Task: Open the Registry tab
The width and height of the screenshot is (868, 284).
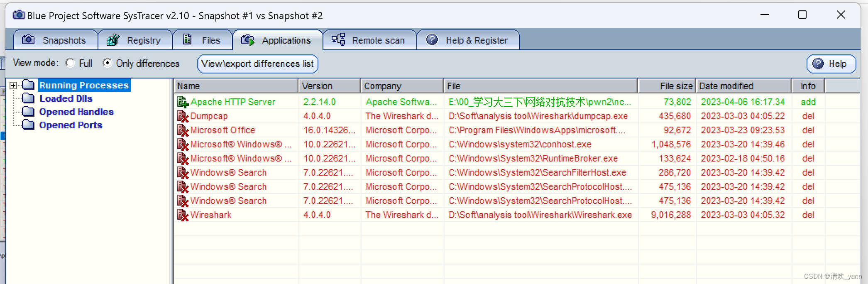Action: pyautogui.click(x=135, y=40)
